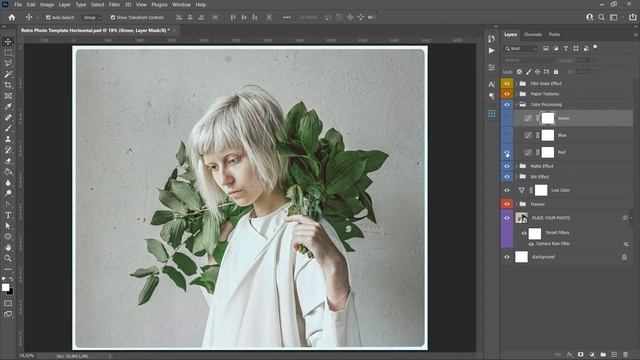The height and width of the screenshot is (360, 640).
Task: Expand the Frames group
Action: point(516,204)
